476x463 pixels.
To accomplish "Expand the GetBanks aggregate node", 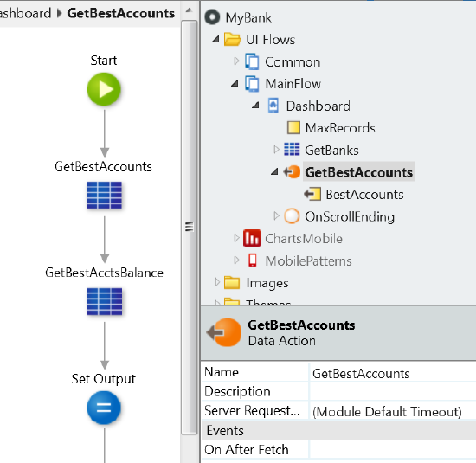I will click(x=276, y=150).
